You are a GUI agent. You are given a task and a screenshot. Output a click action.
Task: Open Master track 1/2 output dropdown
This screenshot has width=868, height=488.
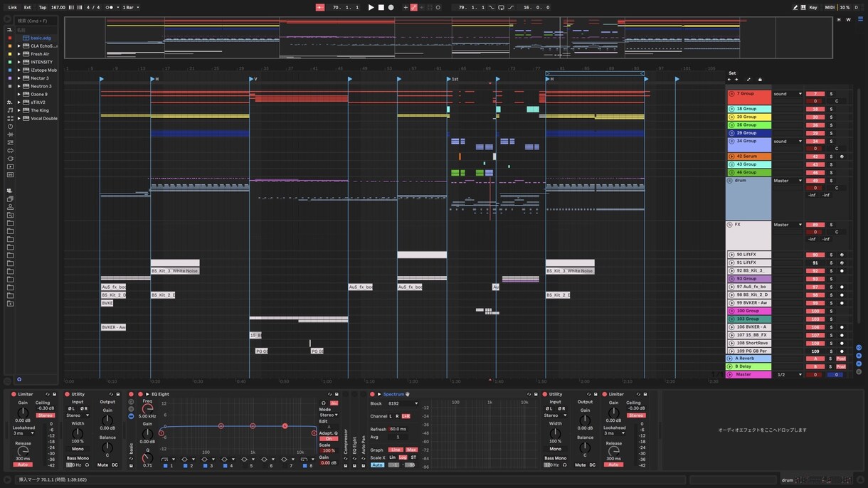(788, 374)
